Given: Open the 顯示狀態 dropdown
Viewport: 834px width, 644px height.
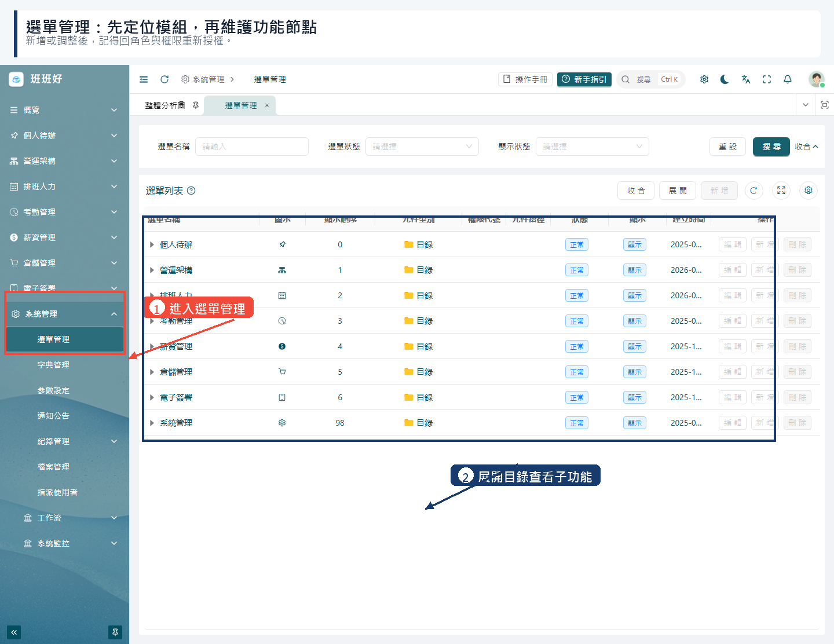Looking at the screenshot, I should [x=592, y=147].
